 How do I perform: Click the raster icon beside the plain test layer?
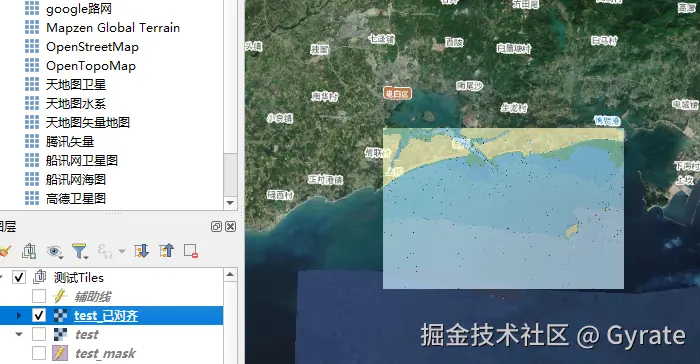click(x=60, y=334)
